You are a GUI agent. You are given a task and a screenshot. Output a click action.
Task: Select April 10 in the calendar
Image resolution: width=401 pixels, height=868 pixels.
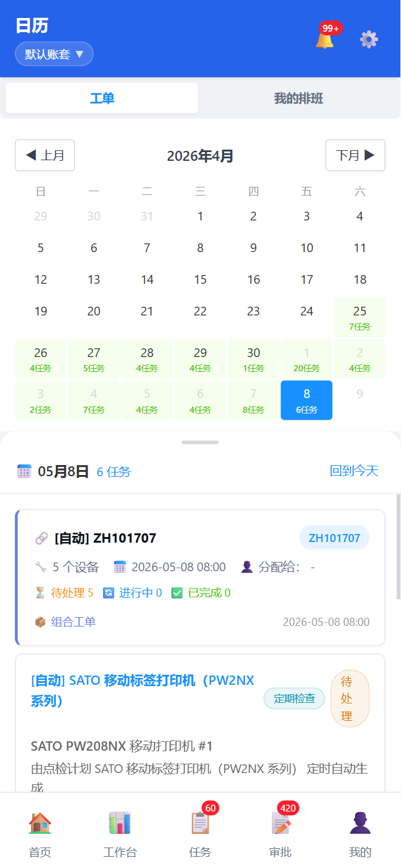point(307,248)
